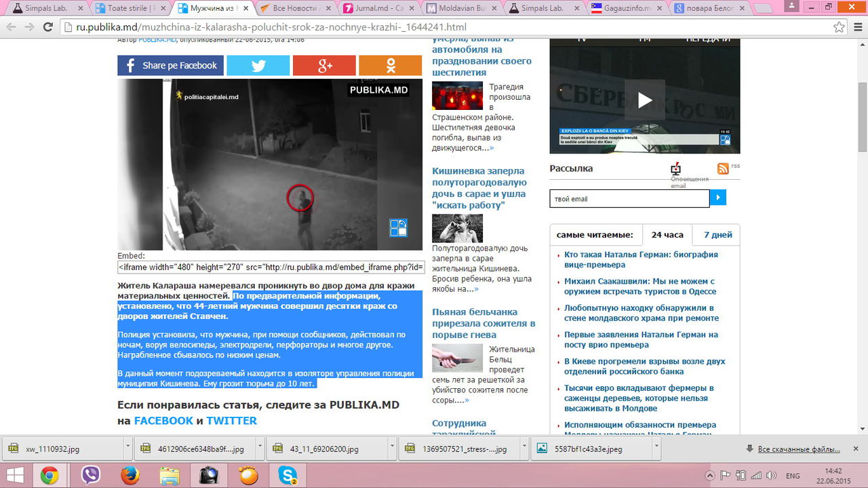Expand dropdown arrow for 1369507521_stress download
868x488 pixels.
point(526,449)
